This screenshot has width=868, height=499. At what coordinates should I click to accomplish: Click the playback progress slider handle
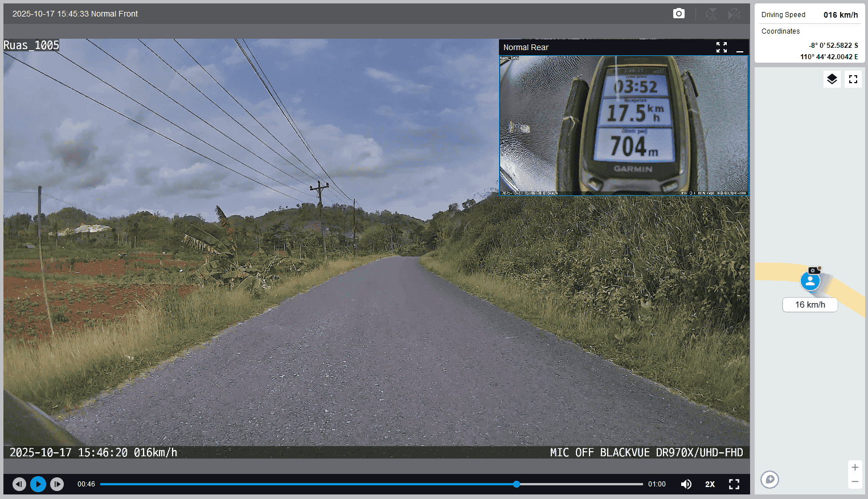[x=517, y=484]
